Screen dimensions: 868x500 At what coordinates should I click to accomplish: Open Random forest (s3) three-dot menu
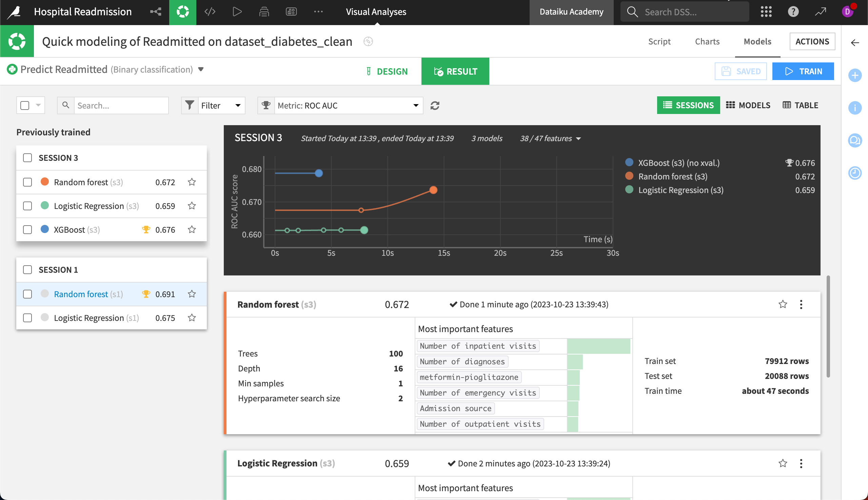(801, 305)
